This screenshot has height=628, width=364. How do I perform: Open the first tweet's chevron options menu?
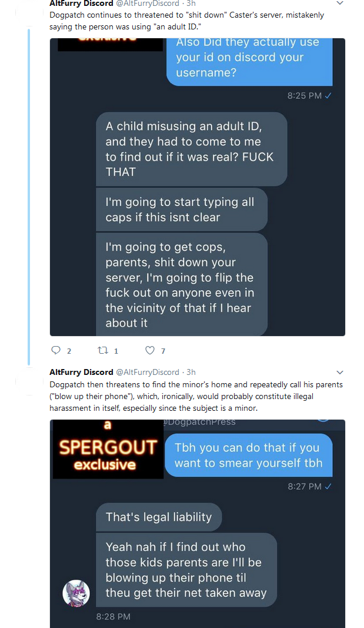point(340,3)
